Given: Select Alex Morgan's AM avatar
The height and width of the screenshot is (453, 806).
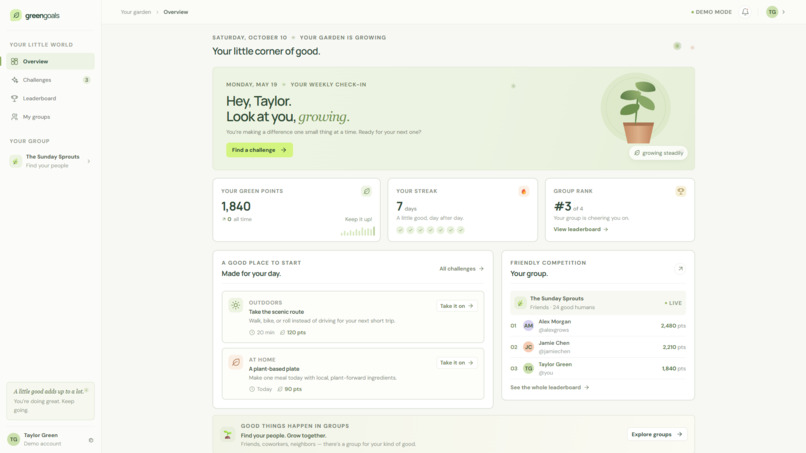Looking at the screenshot, I should pyautogui.click(x=528, y=325).
